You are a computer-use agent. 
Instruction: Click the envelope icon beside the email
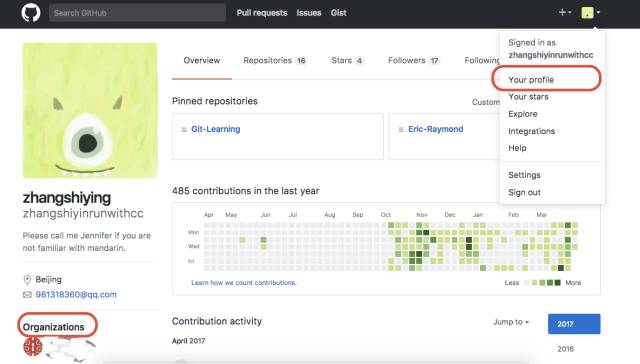[x=27, y=295]
